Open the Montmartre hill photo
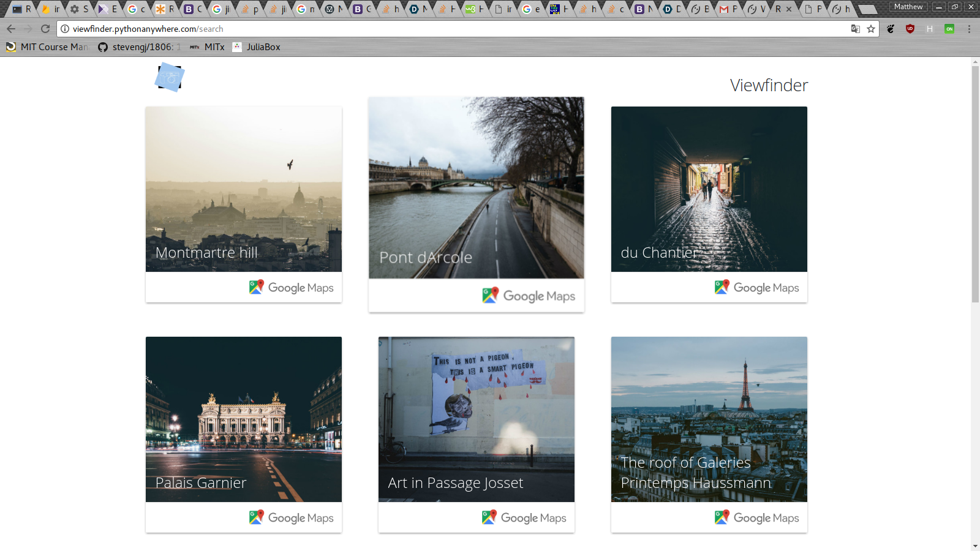980x551 pixels. tap(244, 189)
